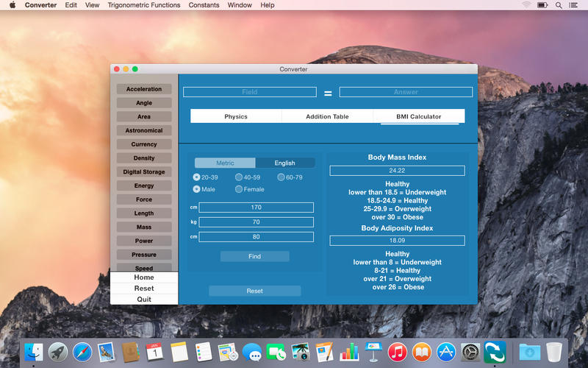Open iPhoto palm tree icon
The image size is (588, 368).
pos(301,353)
